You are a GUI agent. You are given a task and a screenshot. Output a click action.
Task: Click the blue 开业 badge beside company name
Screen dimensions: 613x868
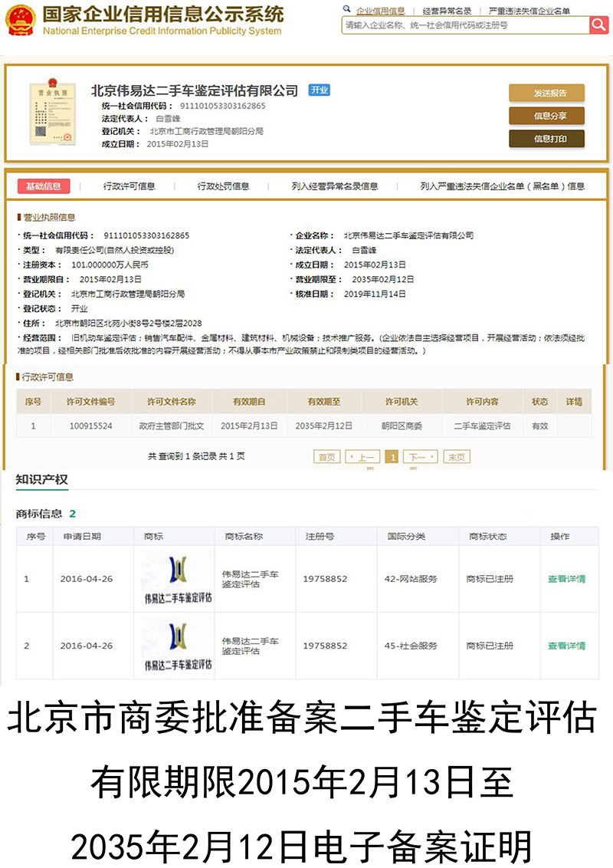click(x=320, y=90)
